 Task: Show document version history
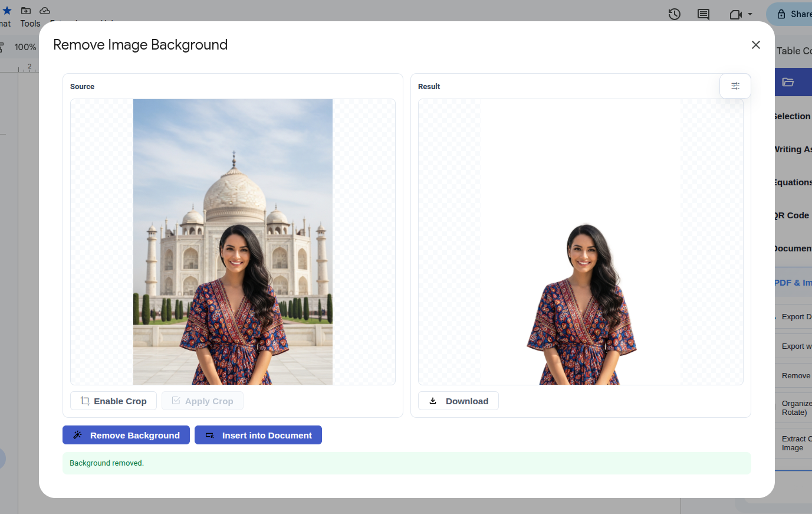point(674,14)
